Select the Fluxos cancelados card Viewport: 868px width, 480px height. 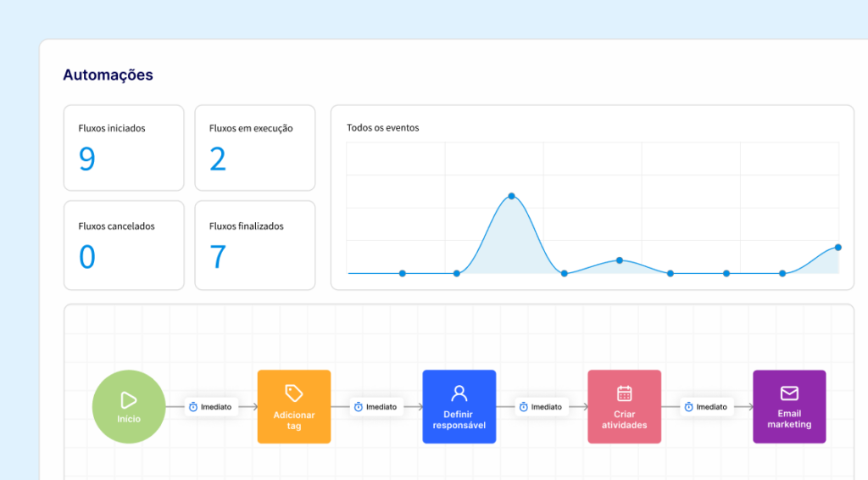(124, 245)
